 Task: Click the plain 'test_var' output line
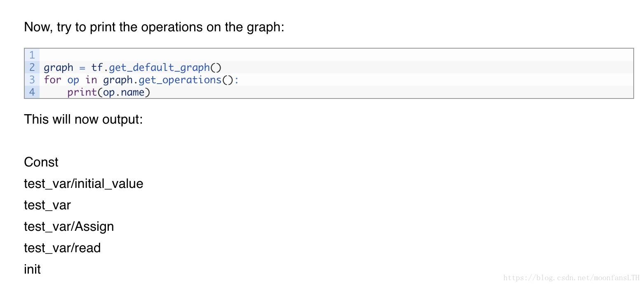coord(47,205)
